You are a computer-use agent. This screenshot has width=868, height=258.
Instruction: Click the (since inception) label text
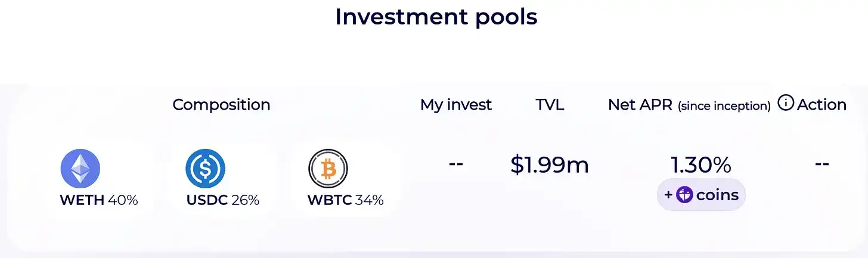point(724,106)
